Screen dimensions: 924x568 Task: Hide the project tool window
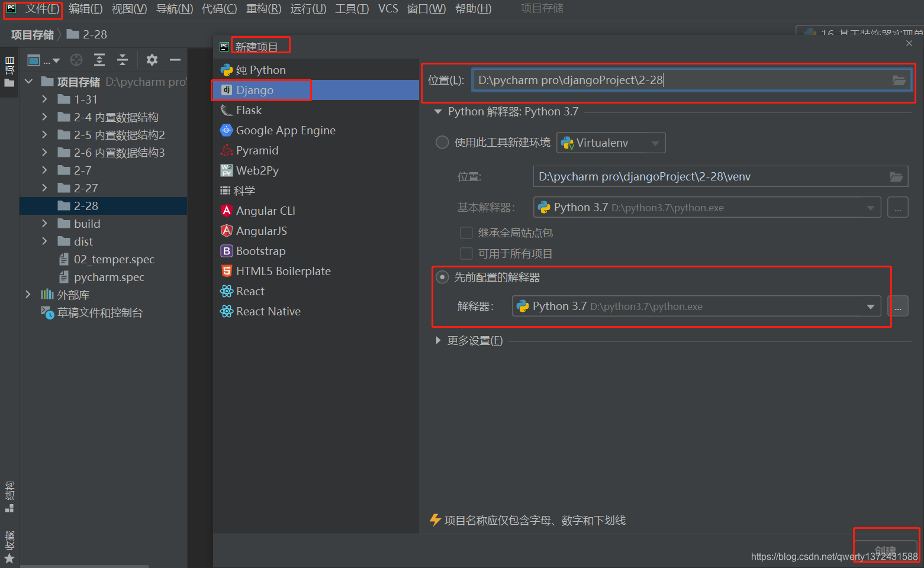point(175,60)
